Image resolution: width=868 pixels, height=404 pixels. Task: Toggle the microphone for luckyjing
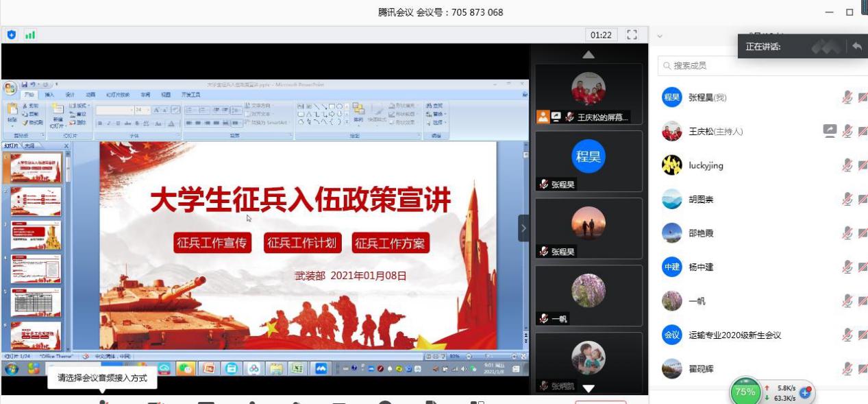click(847, 165)
